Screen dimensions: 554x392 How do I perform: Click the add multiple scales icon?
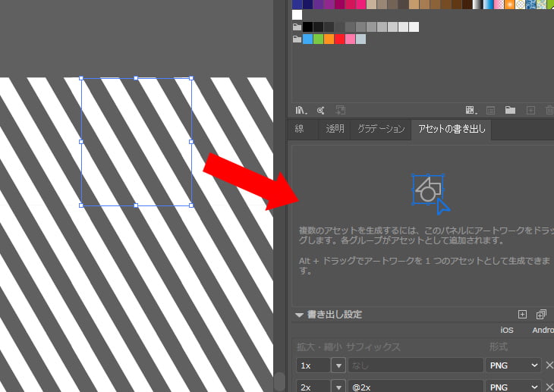point(541,314)
